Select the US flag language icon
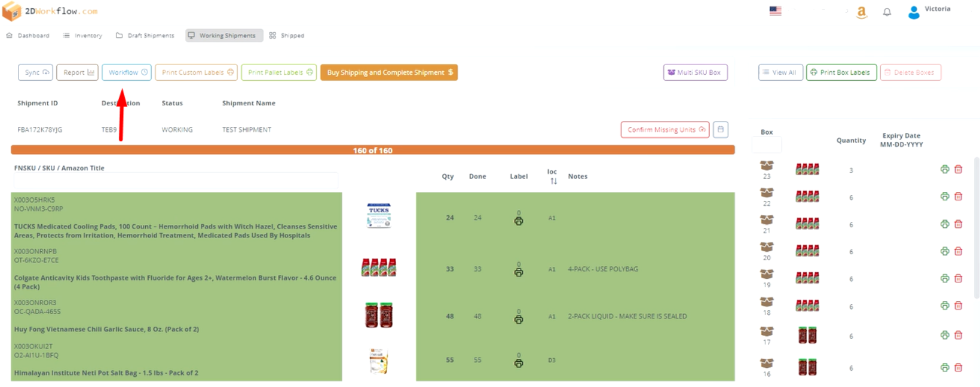980x387 pixels. click(775, 11)
